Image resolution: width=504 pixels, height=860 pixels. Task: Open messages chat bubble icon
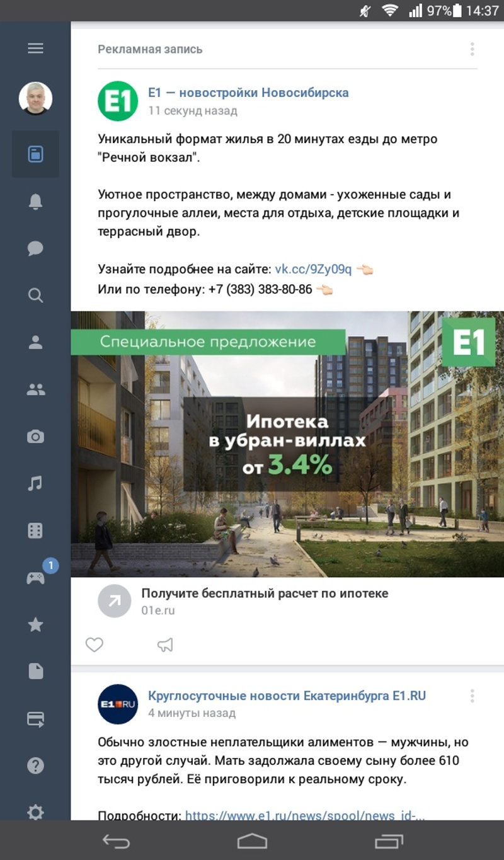[35, 248]
